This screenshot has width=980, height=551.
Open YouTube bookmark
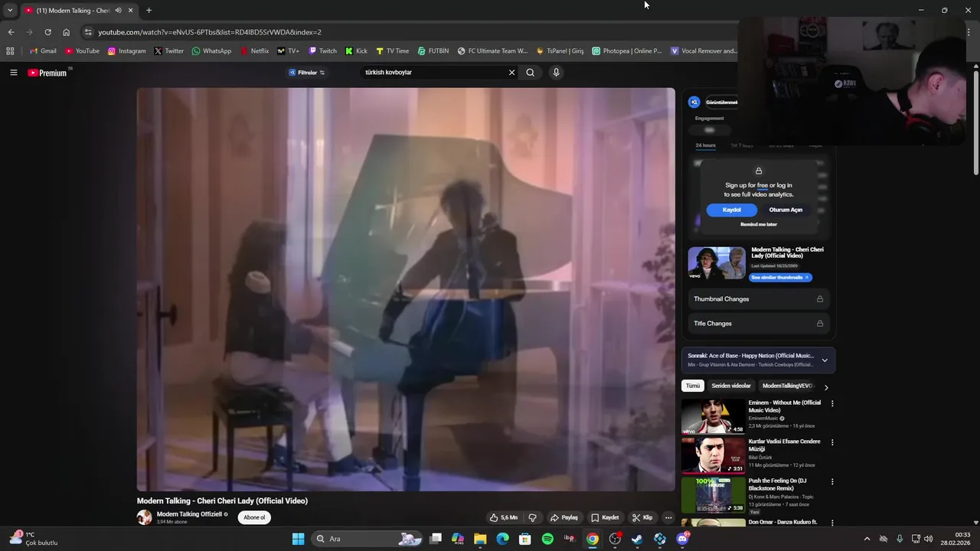82,51
